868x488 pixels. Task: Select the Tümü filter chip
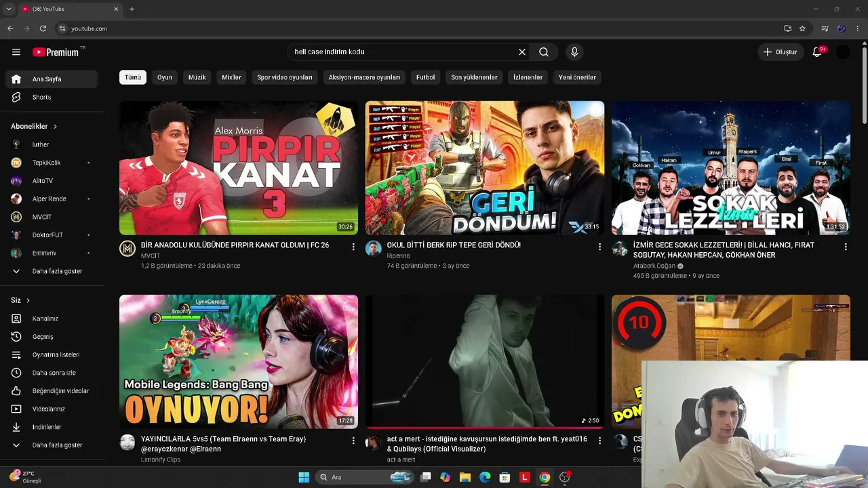[133, 77]
